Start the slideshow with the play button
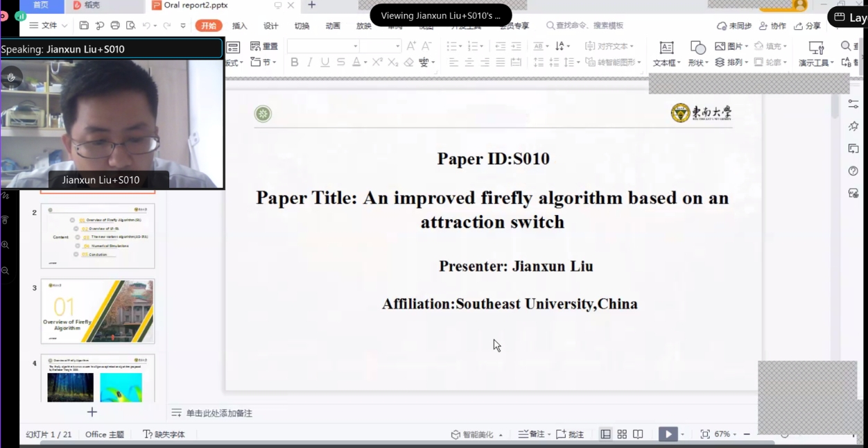868x448 pixels. 668,434
